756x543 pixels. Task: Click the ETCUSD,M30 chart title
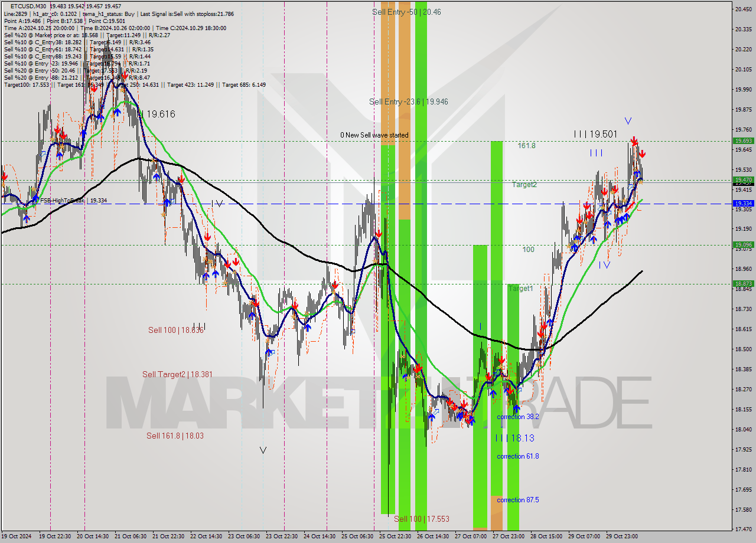pyautogui.click(x=28, y=6)
